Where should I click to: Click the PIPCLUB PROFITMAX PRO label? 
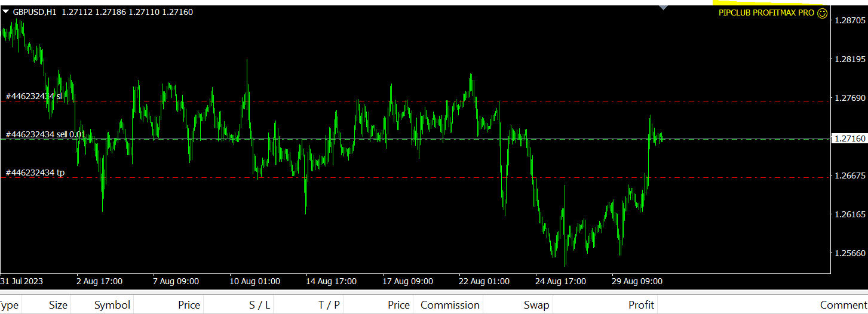point(766,13)
